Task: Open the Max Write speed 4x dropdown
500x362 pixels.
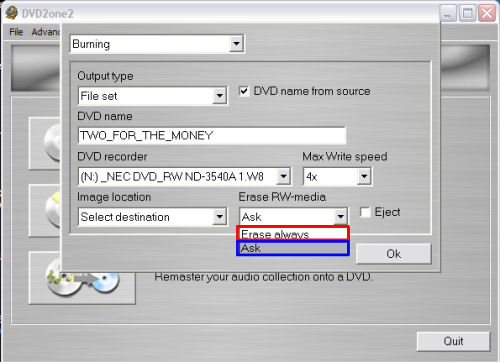Action: [x=364, y=176]
